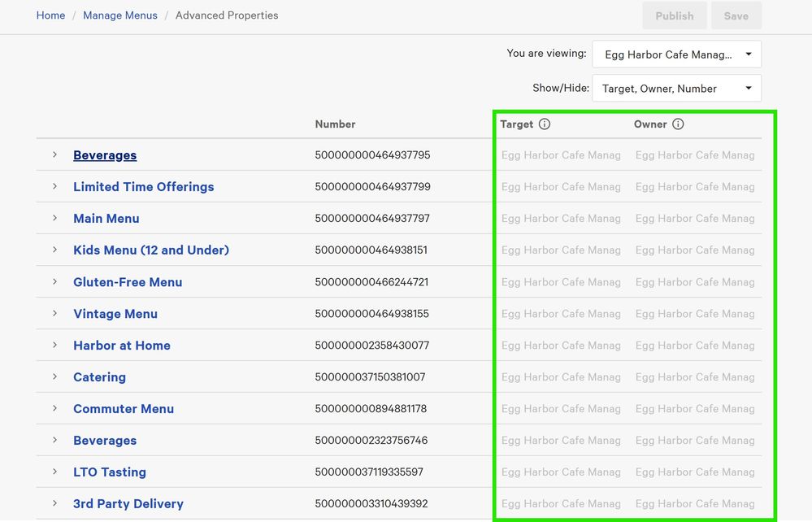Screen dimensions: 812x522
Task: Click the Save button
Action: click(736, 15)
